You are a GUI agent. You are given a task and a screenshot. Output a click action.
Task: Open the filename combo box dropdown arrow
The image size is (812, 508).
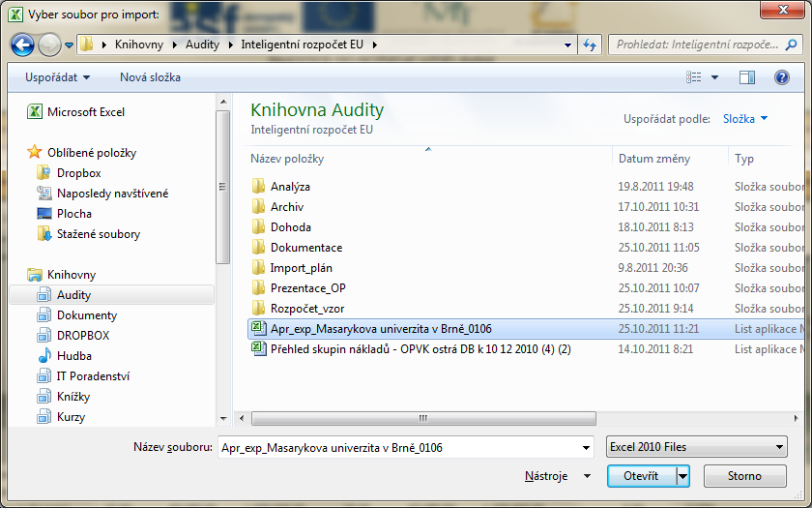(x=586, y=448)
